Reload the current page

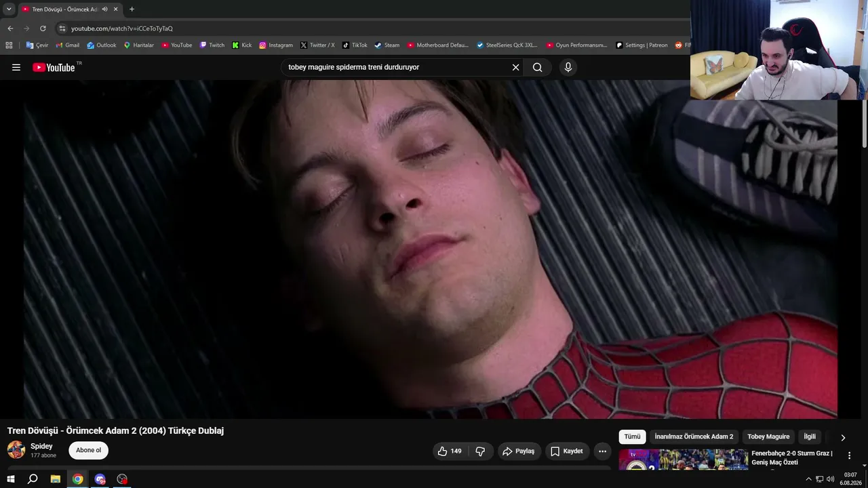click(x=43, y=28)
